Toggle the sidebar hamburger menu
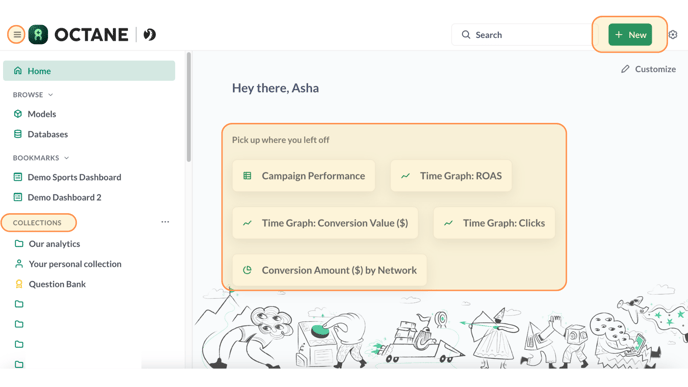 17,34
